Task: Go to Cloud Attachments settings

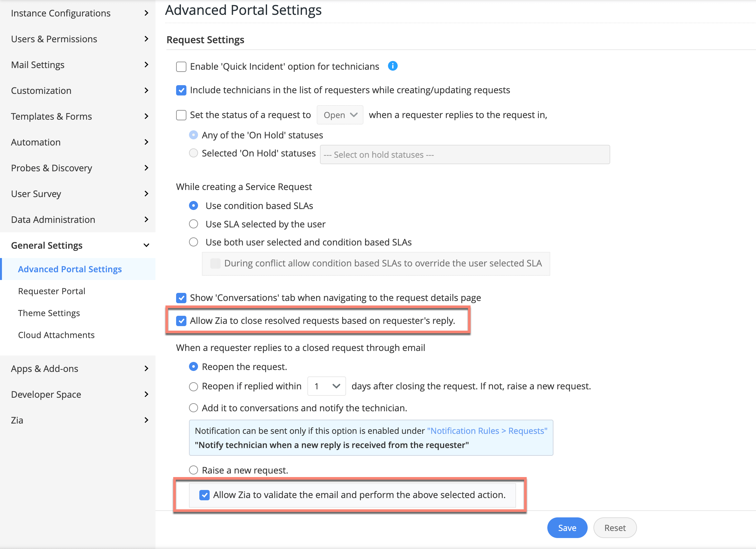Action: [x=56, y=335]
